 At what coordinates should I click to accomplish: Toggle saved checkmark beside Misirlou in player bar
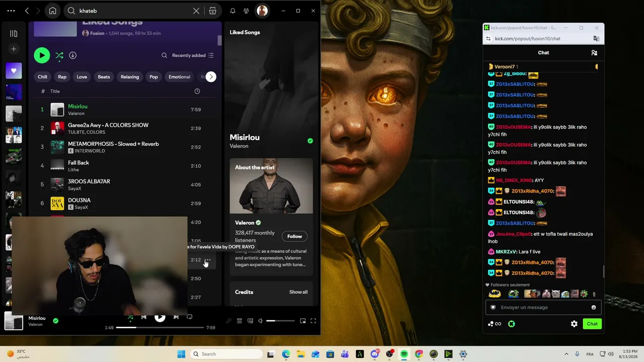56,321
